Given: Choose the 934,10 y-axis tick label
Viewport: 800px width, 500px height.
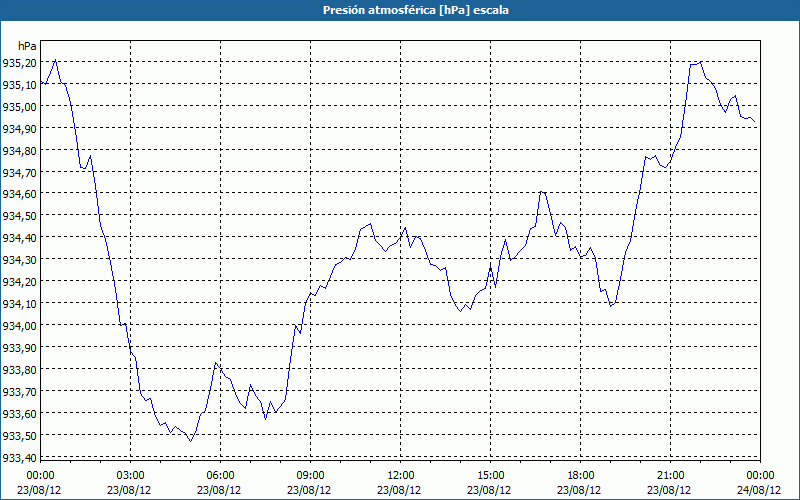Looking at the screenshot, I should [18, 304].
